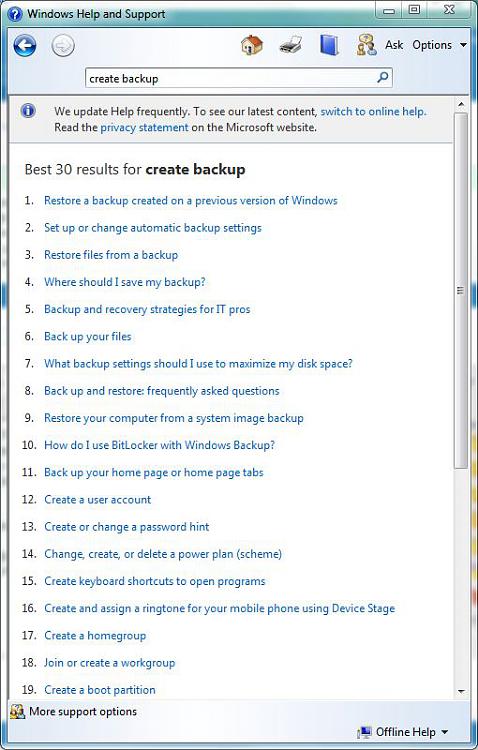Click the Print icon in toolbar
478x750 pixels.
pyautogui.click(x=290, y=45)
